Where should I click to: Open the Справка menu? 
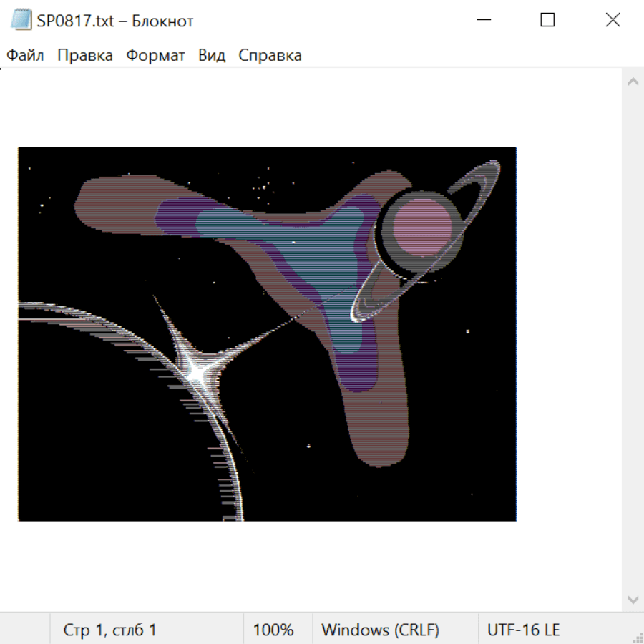click(270, 56)
